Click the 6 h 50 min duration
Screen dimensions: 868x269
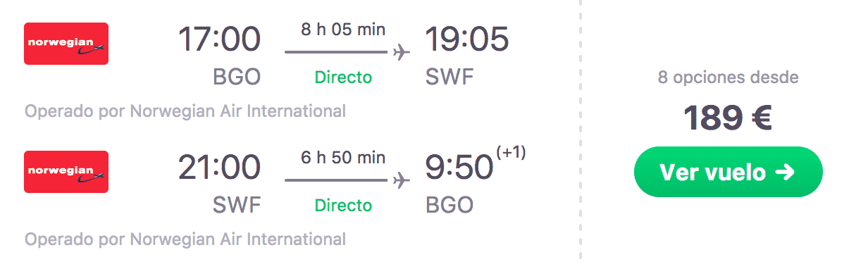(343, 158)
